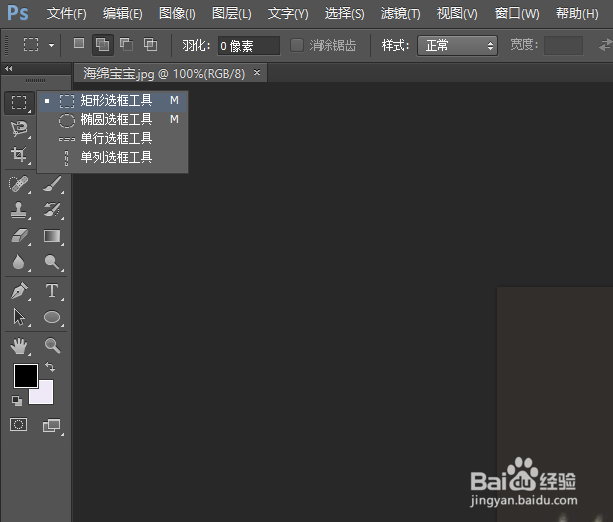This screenshot has height=522, width=613.
Task: Select the Rectangular Marquee tool in toolbox
Action: click(x=19, y=102)
